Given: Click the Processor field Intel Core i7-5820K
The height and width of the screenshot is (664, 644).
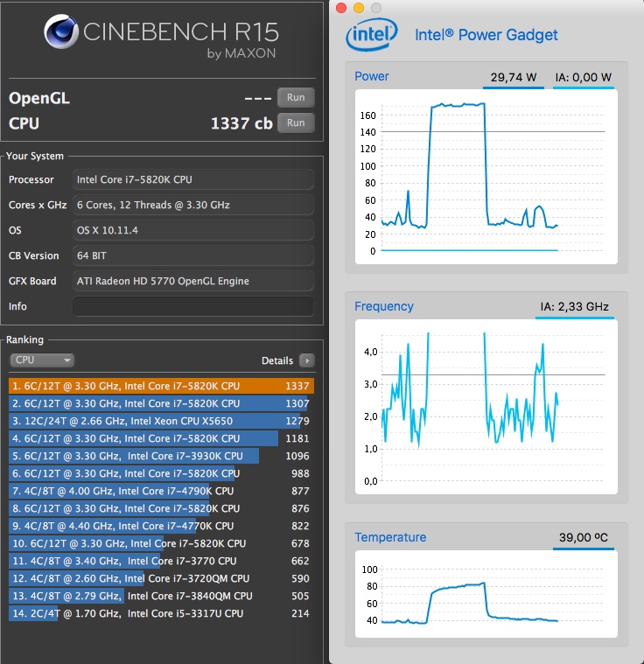Looking at the screenshot, I should point(193,179).
